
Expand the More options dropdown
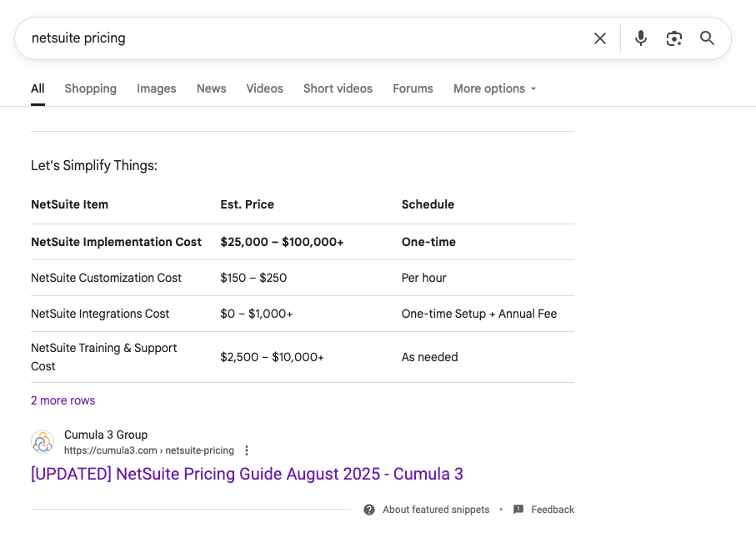[494, 88]
